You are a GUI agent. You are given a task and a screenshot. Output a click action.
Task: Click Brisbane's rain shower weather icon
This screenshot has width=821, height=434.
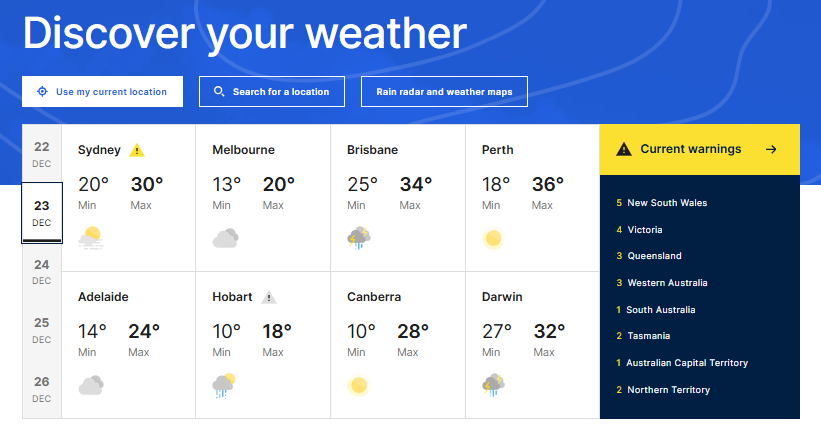(x=358, y=238)
